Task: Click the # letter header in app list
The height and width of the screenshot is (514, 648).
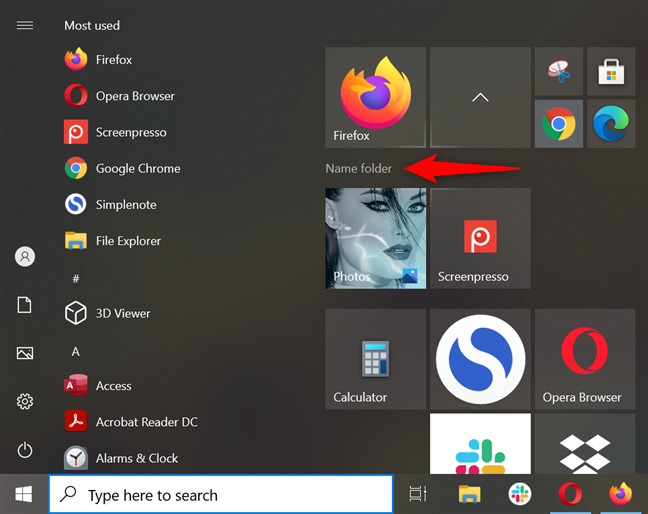Action: point(76,278)
